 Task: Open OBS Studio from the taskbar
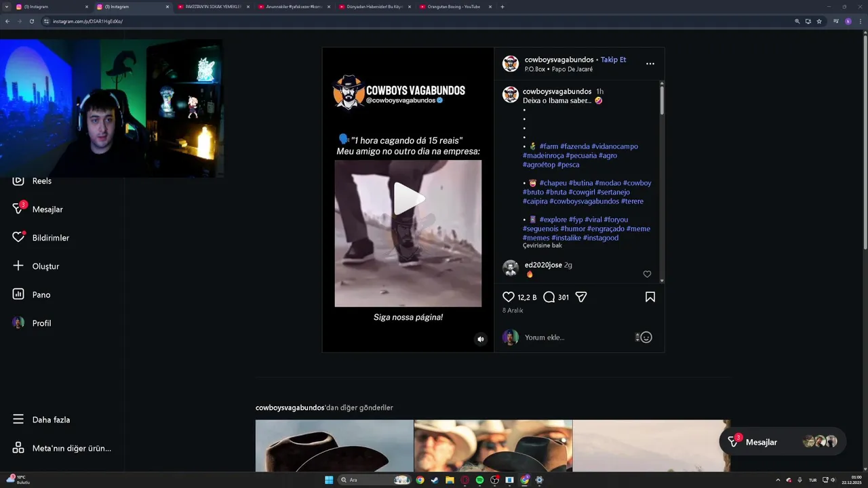494,480
